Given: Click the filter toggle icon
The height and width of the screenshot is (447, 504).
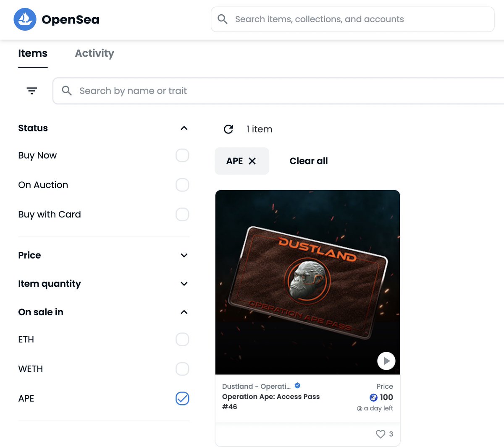Looking at the screenshot, I should pos(32,91).
